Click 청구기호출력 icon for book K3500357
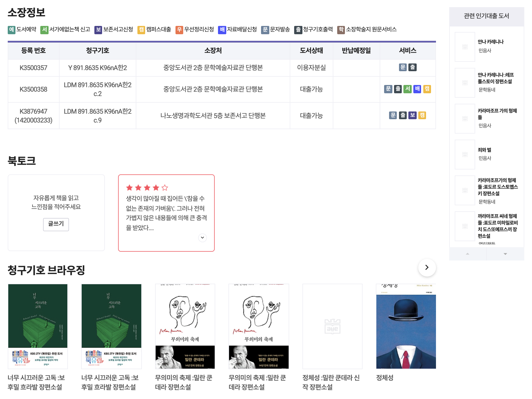The height and width of the screenshot is (399, 532). pos(413,67)
